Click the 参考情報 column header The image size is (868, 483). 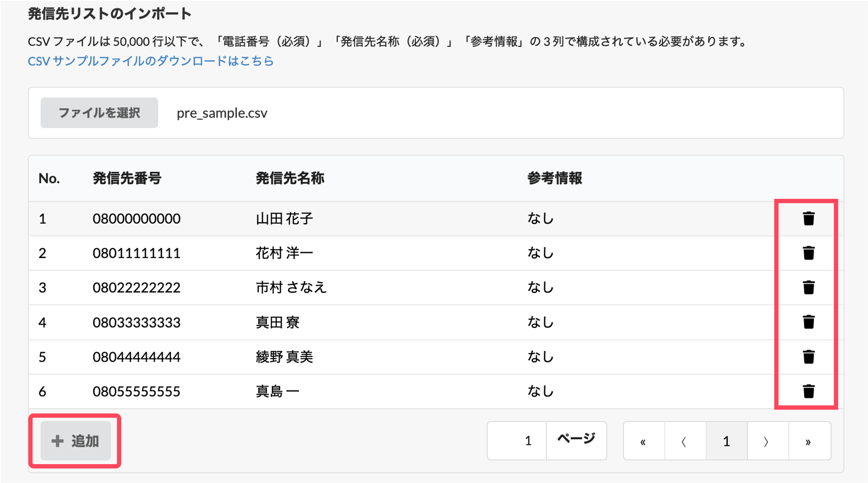(555, 178)
